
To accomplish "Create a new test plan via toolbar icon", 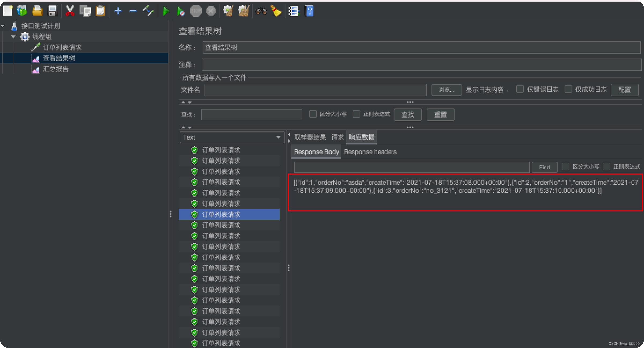I will point(8,11).
